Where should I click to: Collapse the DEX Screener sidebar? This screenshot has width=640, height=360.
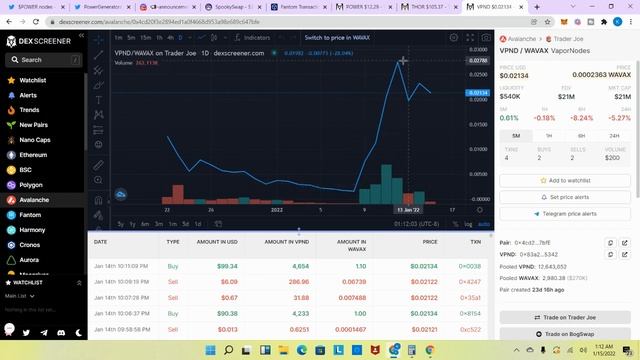[81, 36]
